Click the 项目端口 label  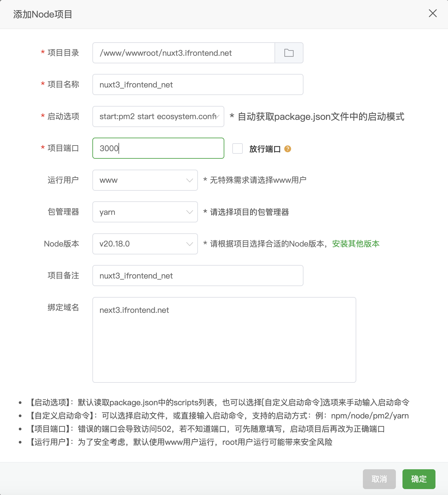click(63, 148)
